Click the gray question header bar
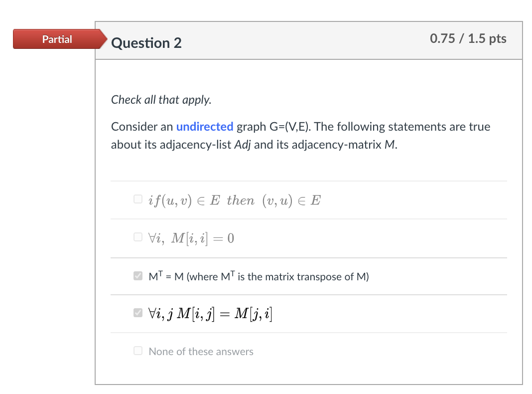Image resolution: width=532 pixels, height=394 pixels. point(309,41)
